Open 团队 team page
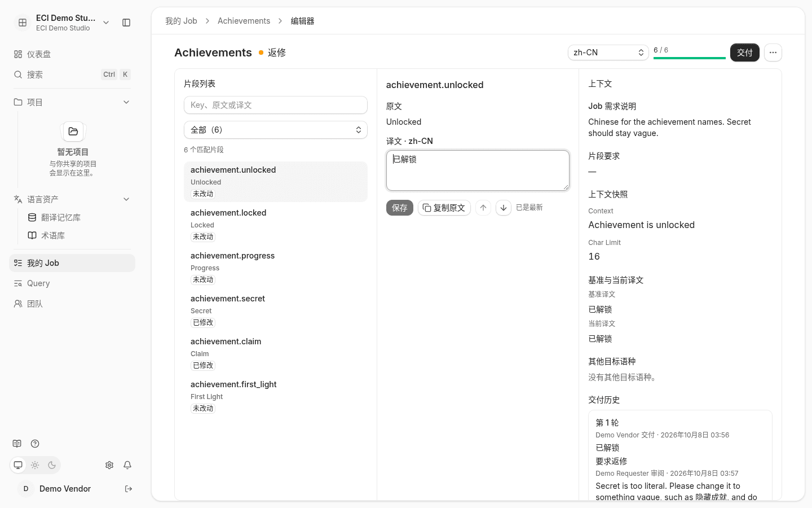Image resolution: width=812 pixels, height=508 pixels. [x=72, y=304]
